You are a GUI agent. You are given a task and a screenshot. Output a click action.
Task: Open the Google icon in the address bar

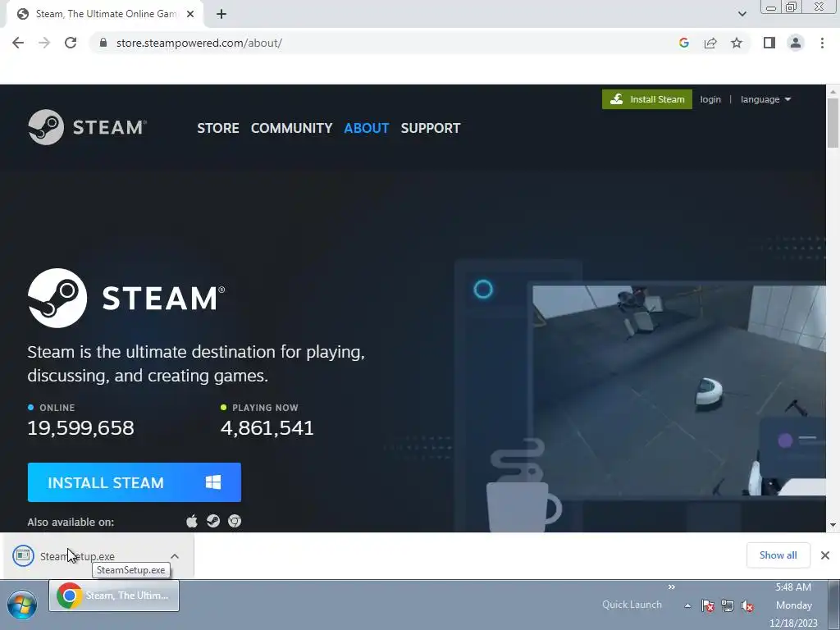683,43
